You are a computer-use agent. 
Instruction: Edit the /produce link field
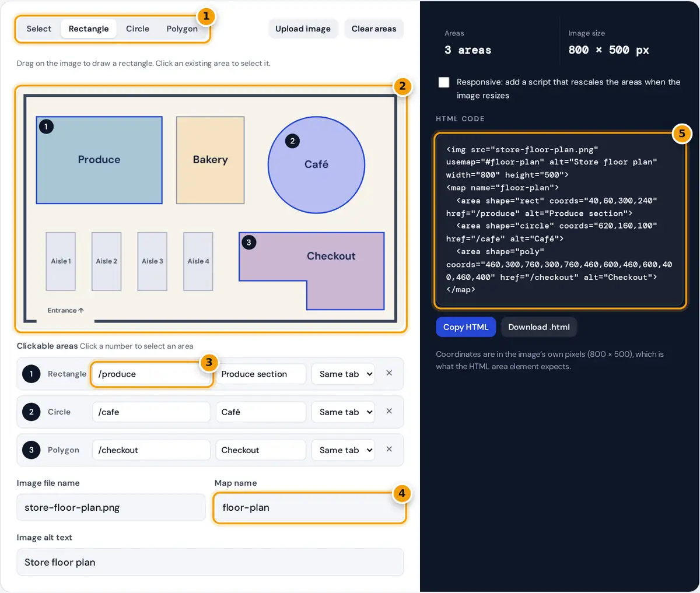151,374
